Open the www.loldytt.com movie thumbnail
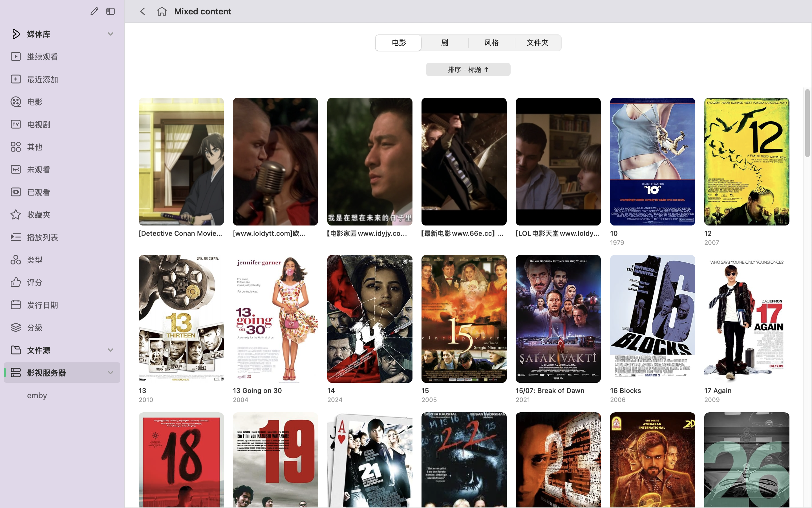The image size is (812, 508). tap(275, 162)
